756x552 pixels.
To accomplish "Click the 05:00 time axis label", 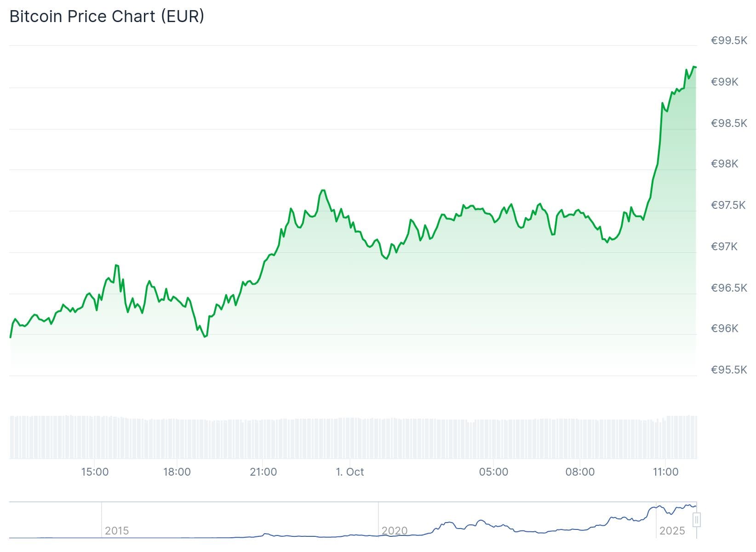I will 493,472.
